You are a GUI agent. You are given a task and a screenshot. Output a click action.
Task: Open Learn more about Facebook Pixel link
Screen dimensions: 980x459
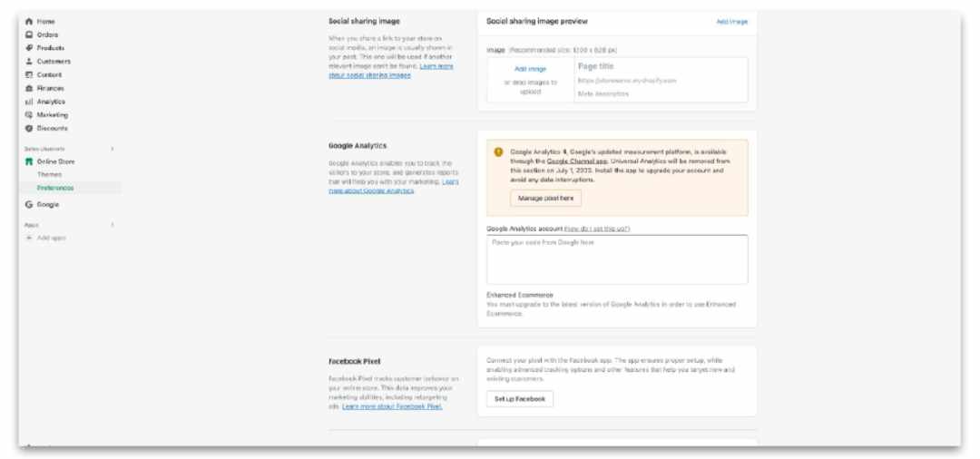pyautogui.click(x=392, y=406)
